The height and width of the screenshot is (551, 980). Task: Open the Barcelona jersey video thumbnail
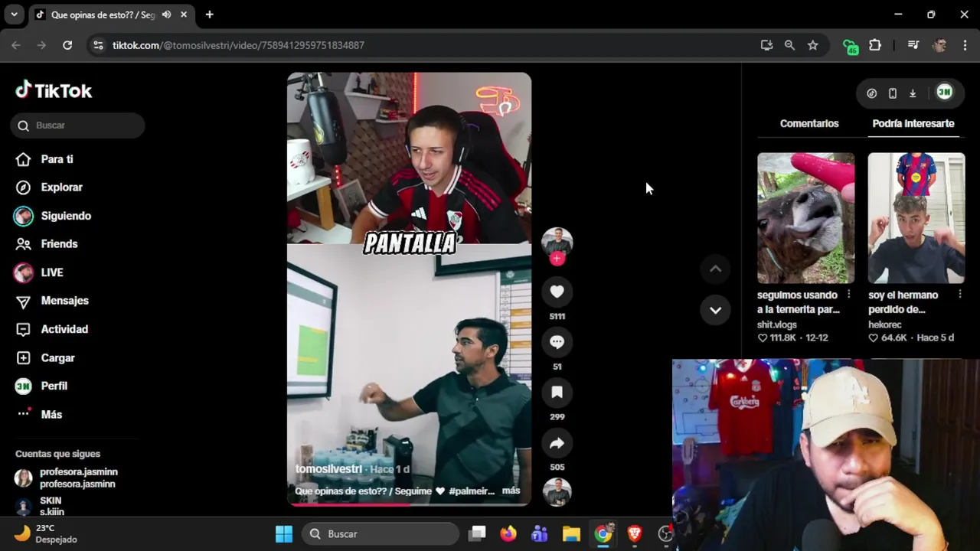pos(916,218)
